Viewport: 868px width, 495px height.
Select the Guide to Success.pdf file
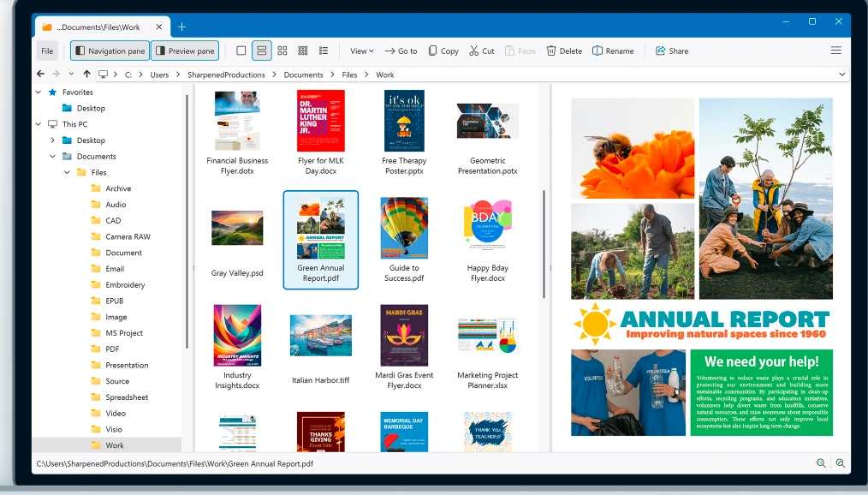pos(404,241)
